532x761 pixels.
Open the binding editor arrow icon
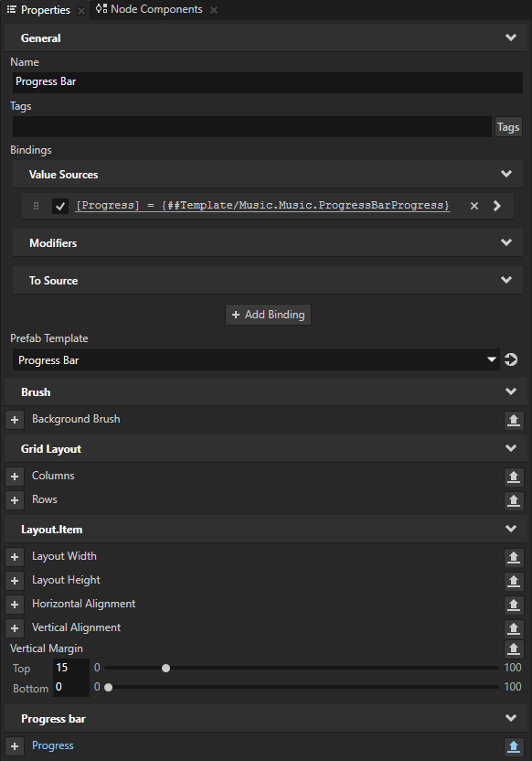point(499,205)
